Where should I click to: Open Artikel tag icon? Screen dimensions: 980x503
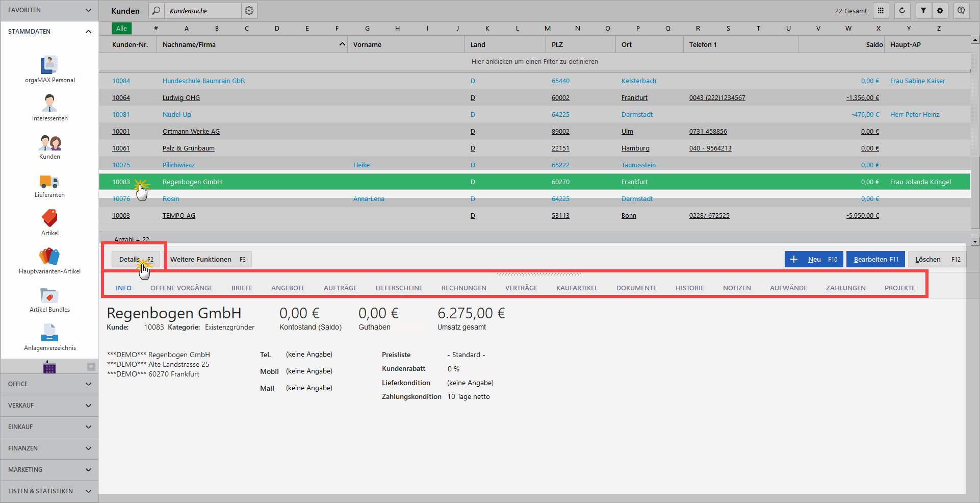pos(49,218)
